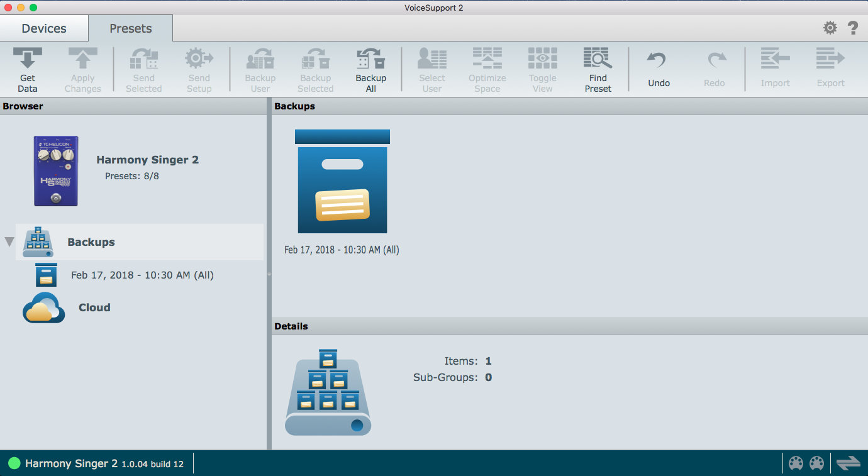The height and width of the screenshot is (476, 868).
Task: Click the Redo toolbar icon
Action: 715,70
